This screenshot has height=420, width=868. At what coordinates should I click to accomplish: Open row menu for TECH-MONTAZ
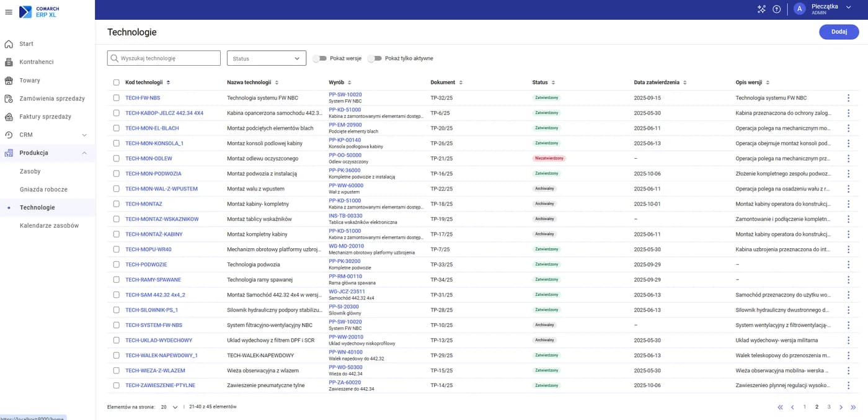(848, 204)
